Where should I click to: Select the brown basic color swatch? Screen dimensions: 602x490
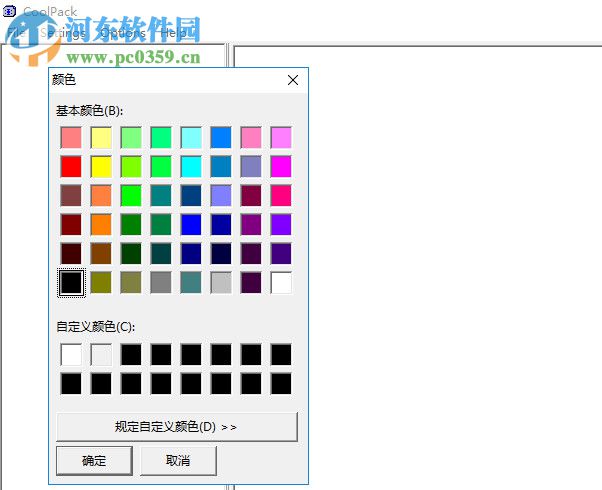pos(101,253)
